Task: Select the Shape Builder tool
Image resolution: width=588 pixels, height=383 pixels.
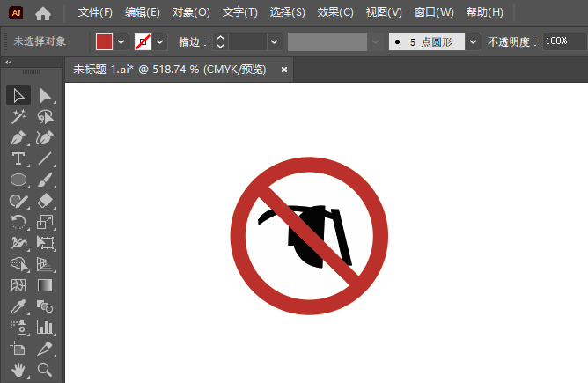Action: coord(18,264)
